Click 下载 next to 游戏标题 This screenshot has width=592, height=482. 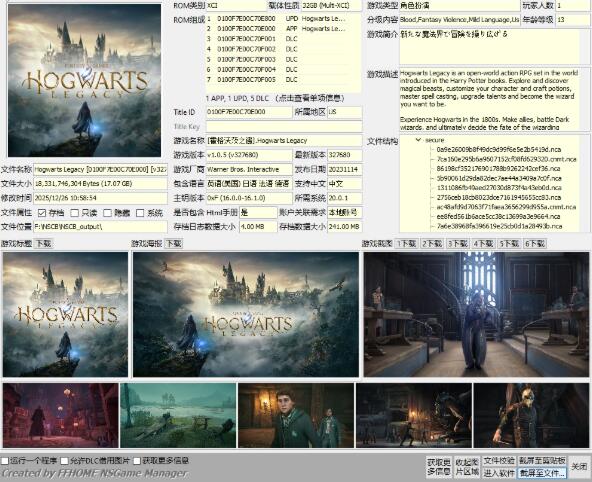click(43, 244)
